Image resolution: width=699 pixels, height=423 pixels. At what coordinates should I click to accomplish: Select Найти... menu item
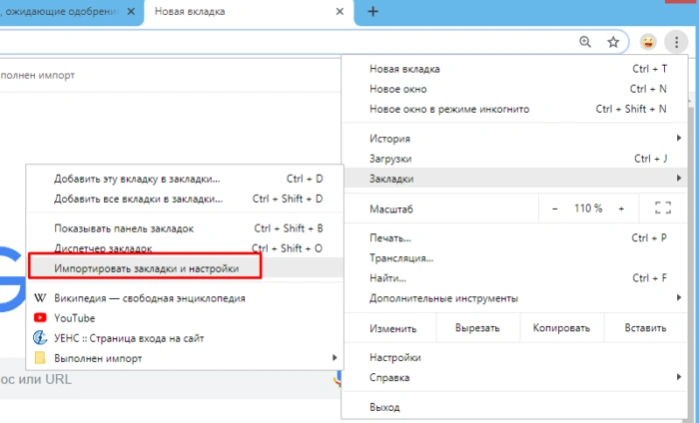pos(515,278)
